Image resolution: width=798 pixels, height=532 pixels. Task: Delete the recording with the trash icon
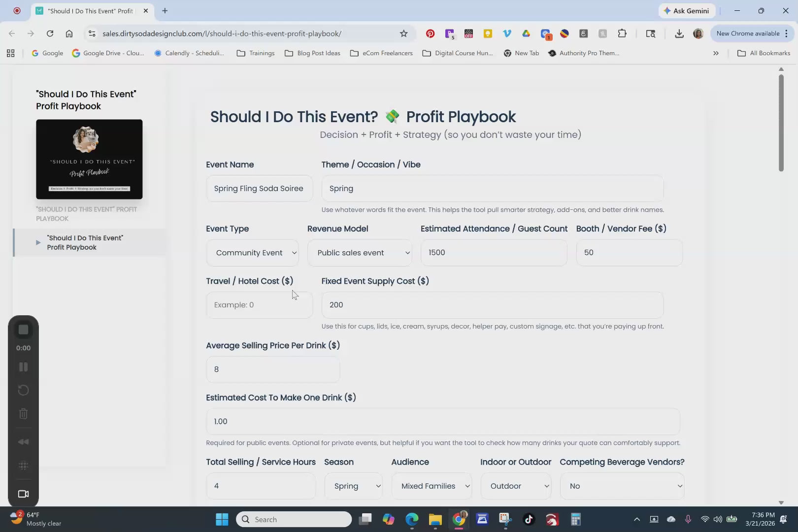(x=23, y=414)
